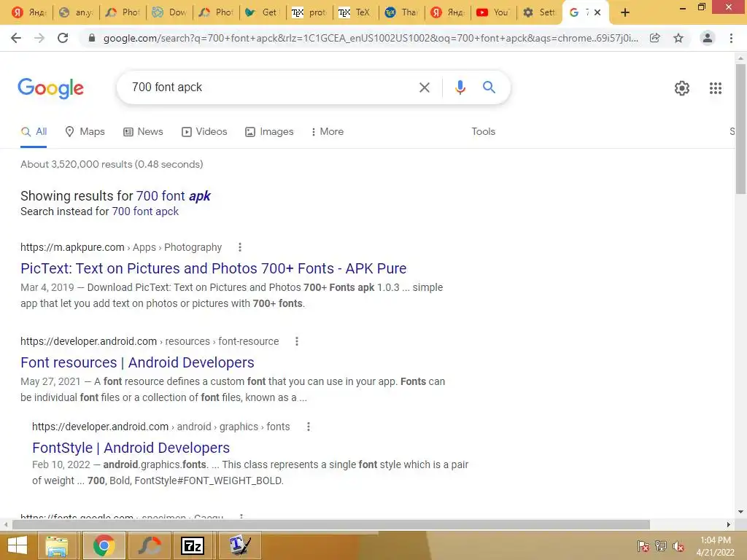The image size is (747, 560).
Task: Open the Google apps grid icon
Action: point(715,88)
